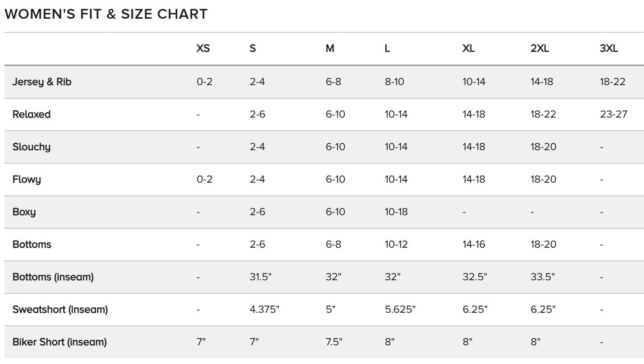Click the Boxy row label
The image size is (644, 364).
point(24,212)
